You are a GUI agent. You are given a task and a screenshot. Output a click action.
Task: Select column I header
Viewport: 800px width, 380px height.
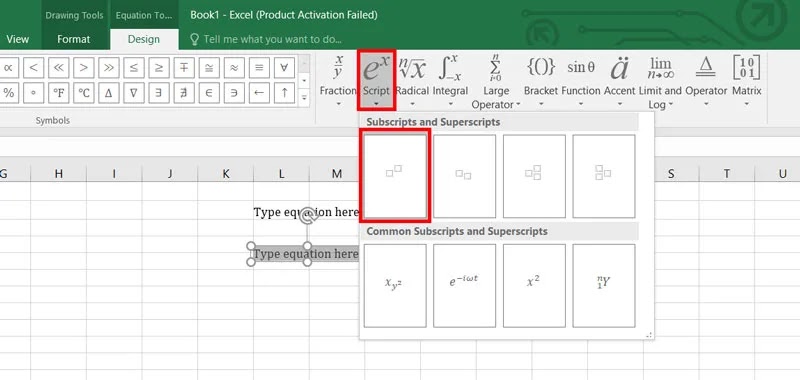[114, 174]
